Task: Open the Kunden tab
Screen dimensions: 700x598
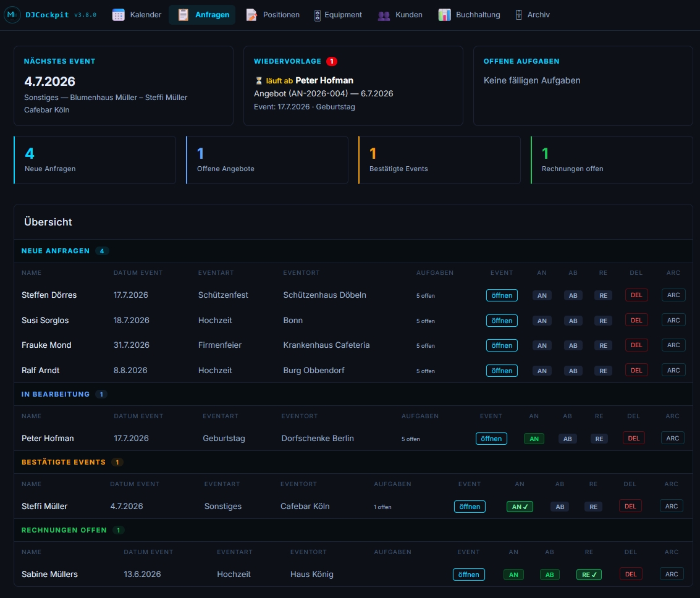Action: pyautogui.click(x=400, y=15)
